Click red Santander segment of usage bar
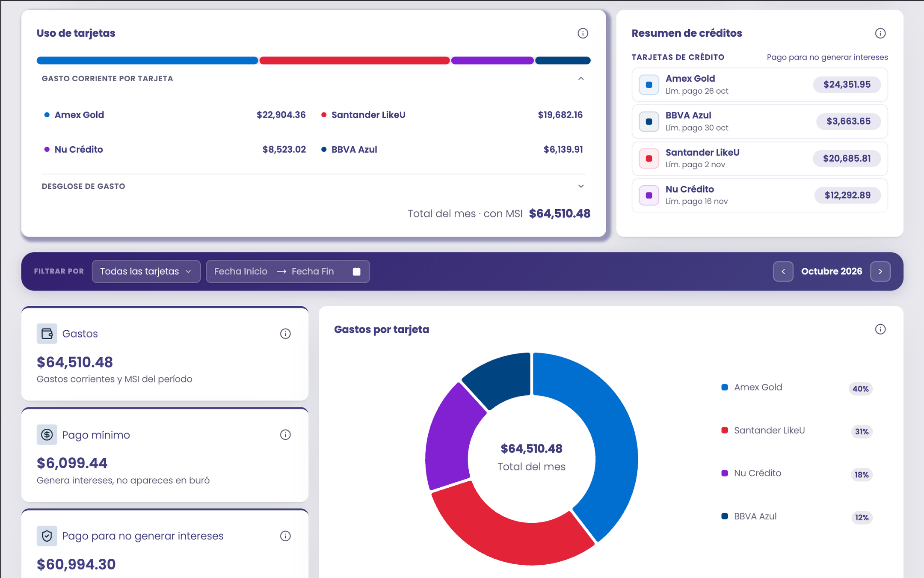The height and width of the screenshot is (578, 924). coord(355,61)
